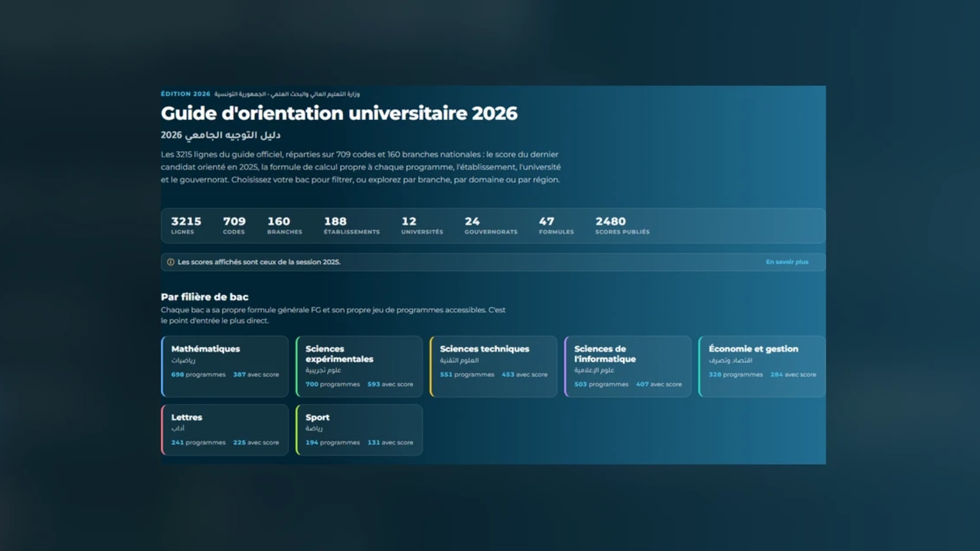Click the 160 Branches statistic
980x551 pixels.
pyautogui.click(x=285, y=225)
